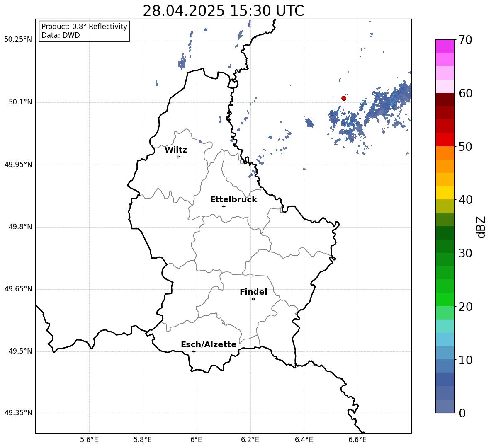491x448 pixels.
Task: Click the 6.6°E longitude label
Action: click(x=357, y=440)
